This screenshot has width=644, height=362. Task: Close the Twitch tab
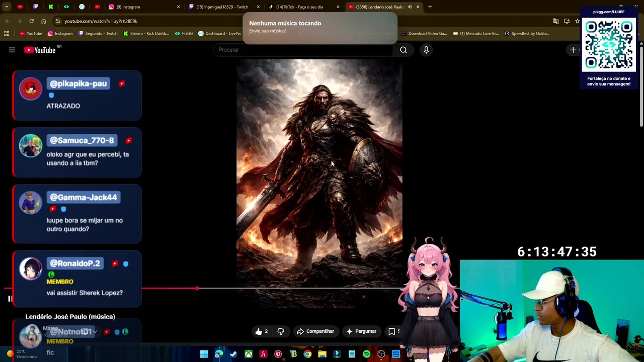[258, 7]
